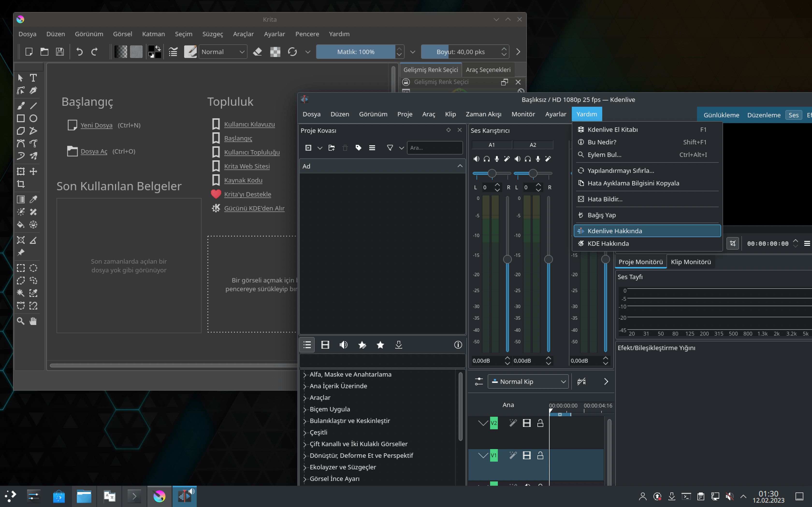Switch to Klip Monitörü tab
This screenshot has width=812, height=507.
(690, 262)
